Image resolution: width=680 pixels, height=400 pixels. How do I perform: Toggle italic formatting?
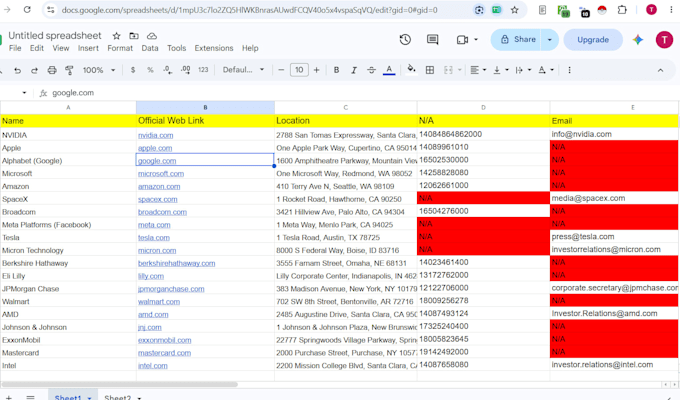click(x=353, y=70)
